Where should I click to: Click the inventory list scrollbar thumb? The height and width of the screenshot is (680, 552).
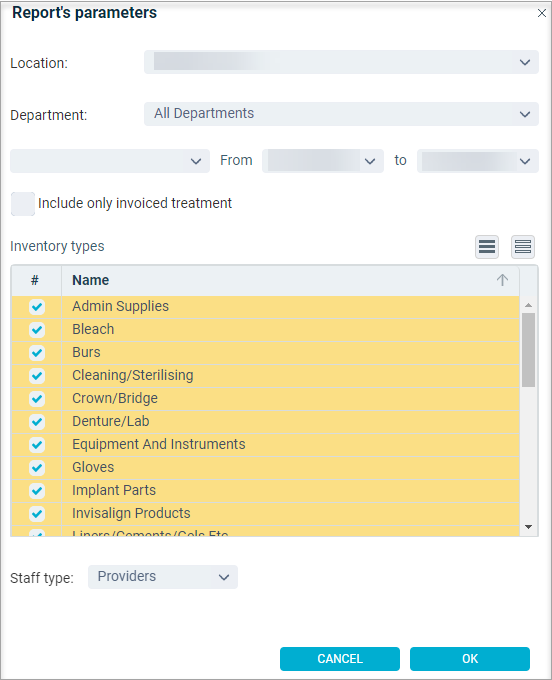(528, 350)
